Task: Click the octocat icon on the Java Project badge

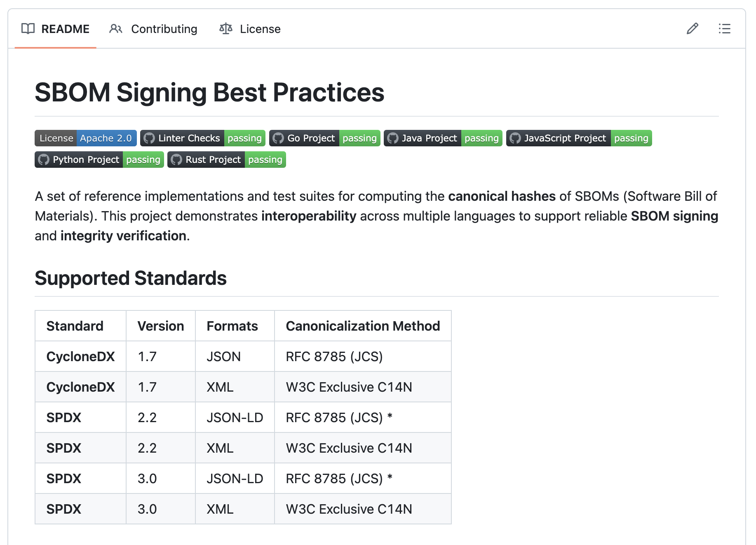Action: pyautogui.click(x=392, y=138)
